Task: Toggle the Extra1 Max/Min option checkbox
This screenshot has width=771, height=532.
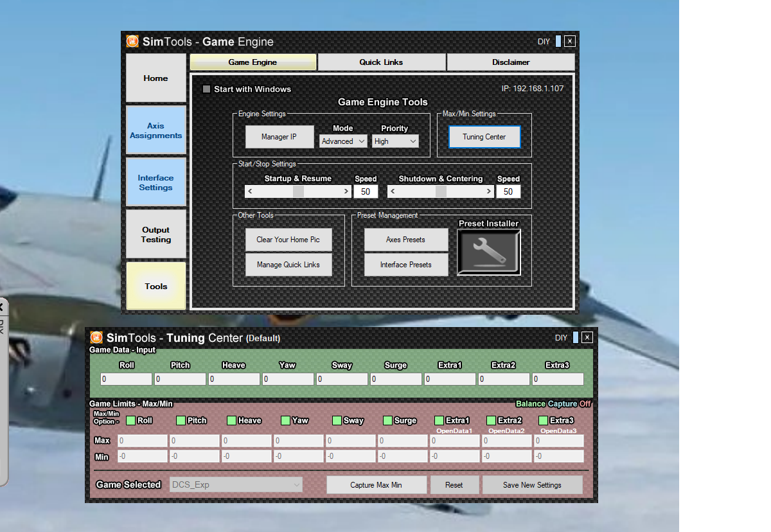Action: tap(439, 421)
